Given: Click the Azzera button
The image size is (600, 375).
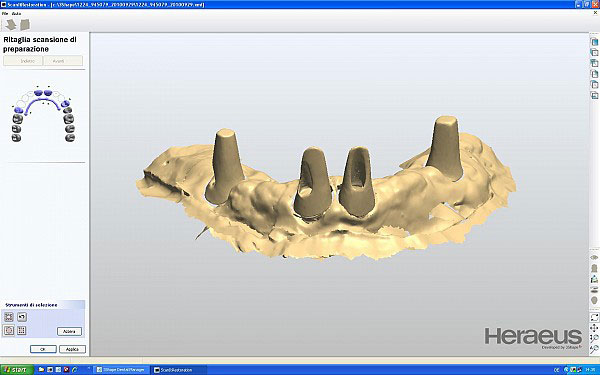Looking at the screenshot, I should click(x=69, y=331).
